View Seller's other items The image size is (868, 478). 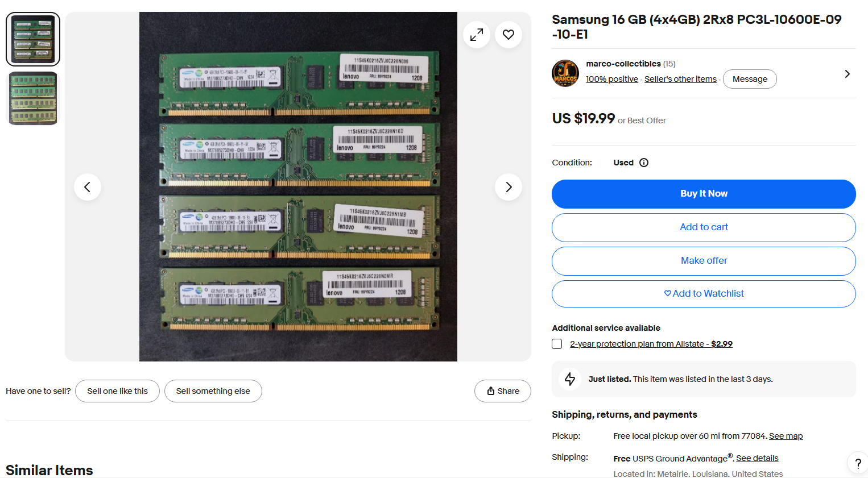pyautogui.click(x=680, y=79)
